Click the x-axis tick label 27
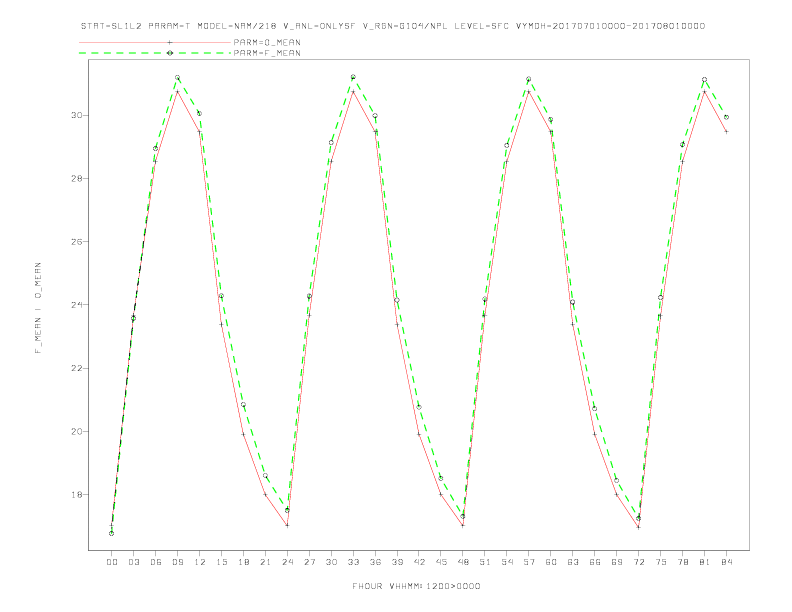The width and height of the screenshot is (792, 612). click(x=309, y=562)
